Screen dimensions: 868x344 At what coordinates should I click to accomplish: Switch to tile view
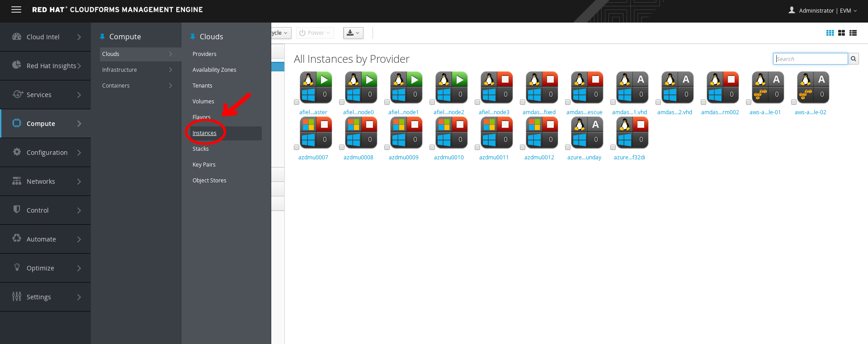841,33
